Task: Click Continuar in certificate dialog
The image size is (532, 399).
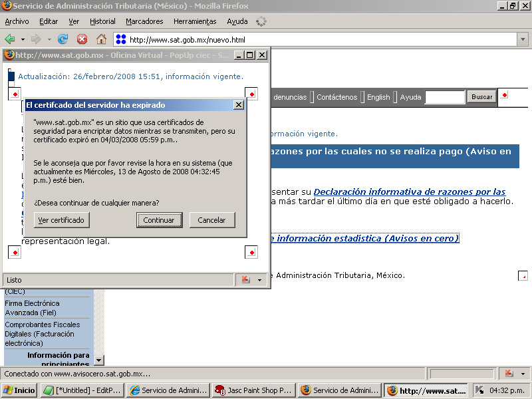Action: 159,220
